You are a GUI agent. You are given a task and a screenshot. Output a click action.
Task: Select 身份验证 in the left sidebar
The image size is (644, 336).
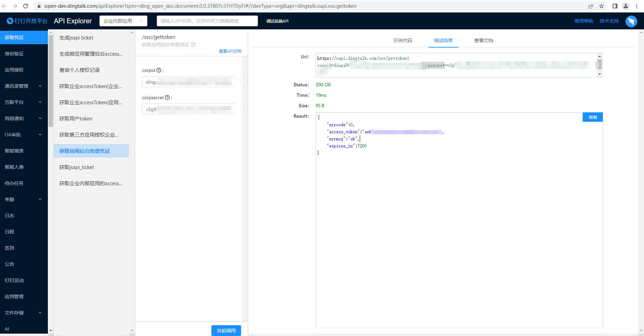tap(24, 54)
